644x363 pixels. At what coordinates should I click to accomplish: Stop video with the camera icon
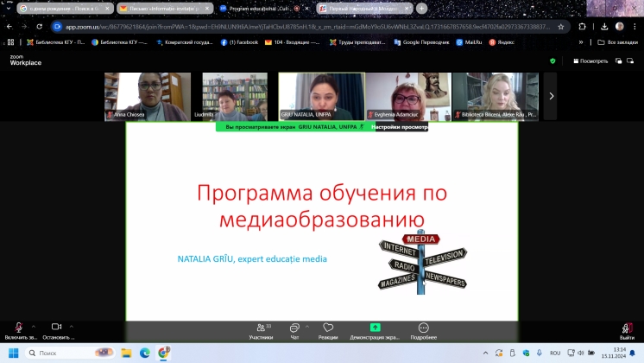(x=56, y=328)
